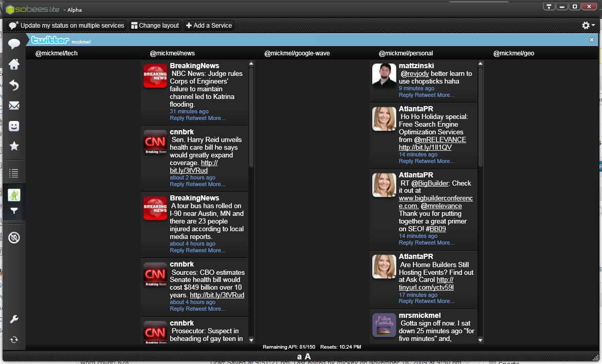This screenshot has height=364, width=602.
Task: Click scroll-up arrow of news column
Action: click(x=251, y=64)
